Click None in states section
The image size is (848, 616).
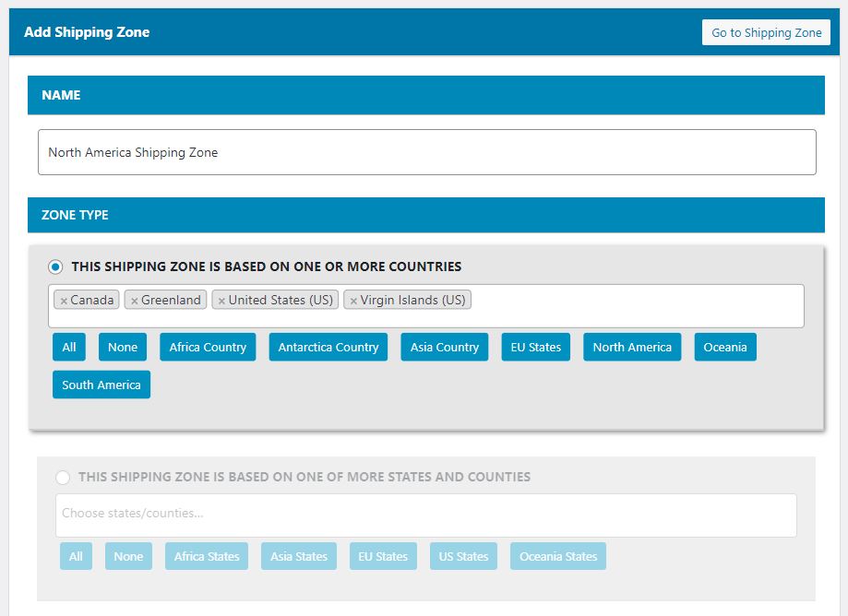128,556
